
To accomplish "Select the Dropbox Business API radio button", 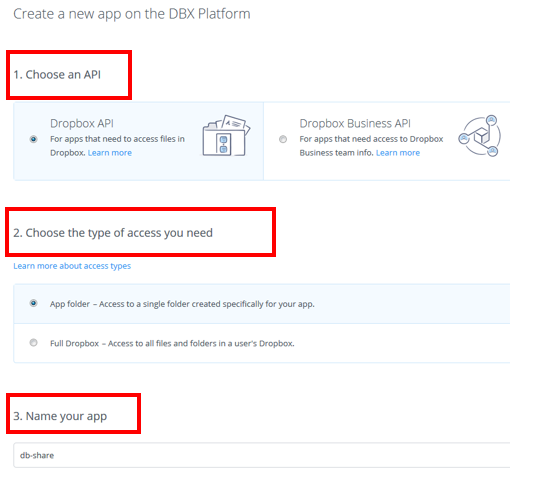I will coord(283,139).
